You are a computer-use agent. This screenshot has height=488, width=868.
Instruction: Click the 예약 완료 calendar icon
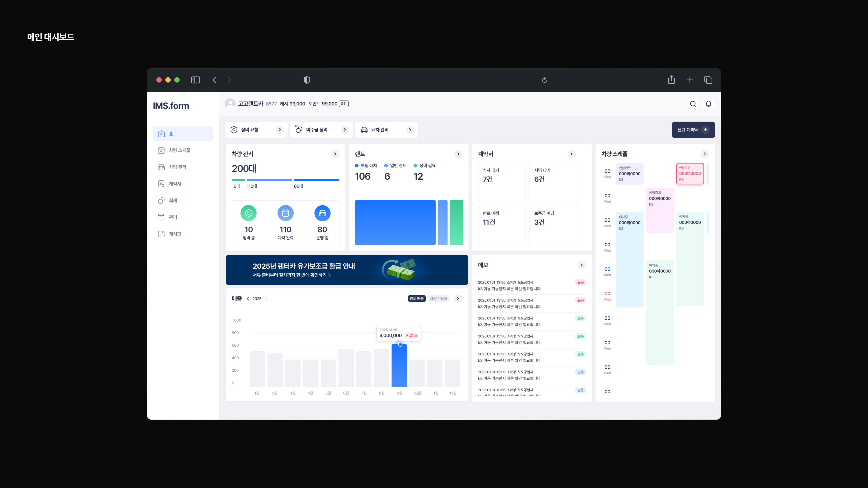pyautogui.click(x=285, y=213)
